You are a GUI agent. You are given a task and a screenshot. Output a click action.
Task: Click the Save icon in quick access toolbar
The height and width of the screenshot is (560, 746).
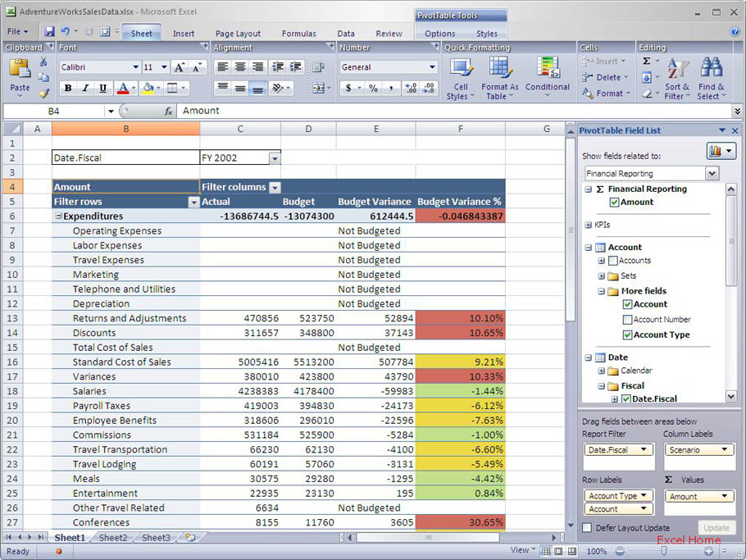coord(49,31)
